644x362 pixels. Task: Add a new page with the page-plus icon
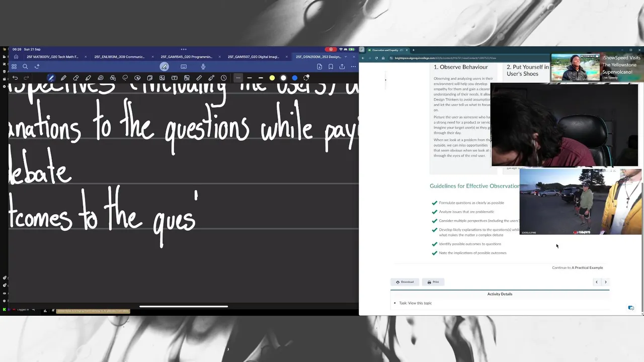[319, 66]
